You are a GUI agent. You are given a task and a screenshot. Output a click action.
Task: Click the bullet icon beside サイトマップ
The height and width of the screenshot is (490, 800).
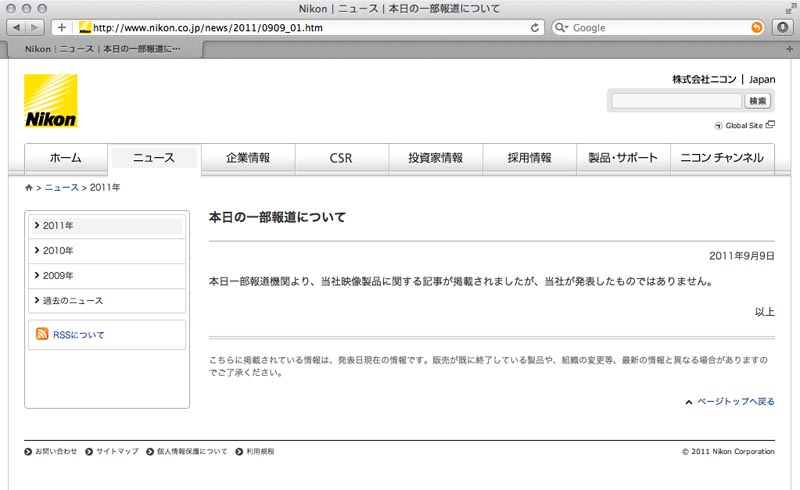pyautogui.click(x=89, y=452)
